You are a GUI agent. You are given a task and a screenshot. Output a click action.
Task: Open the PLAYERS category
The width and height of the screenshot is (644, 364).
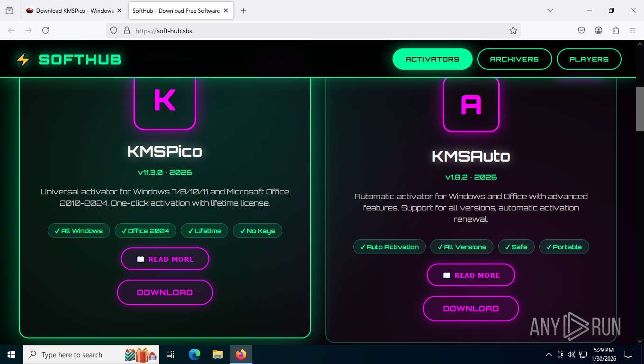coord(589,59)
